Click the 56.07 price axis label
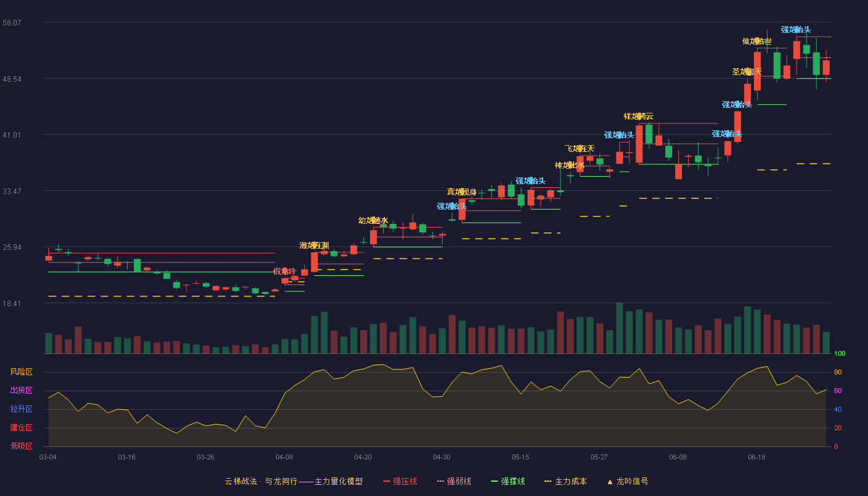This screenshot has width=868, height=496. click(x=12, y=23)
